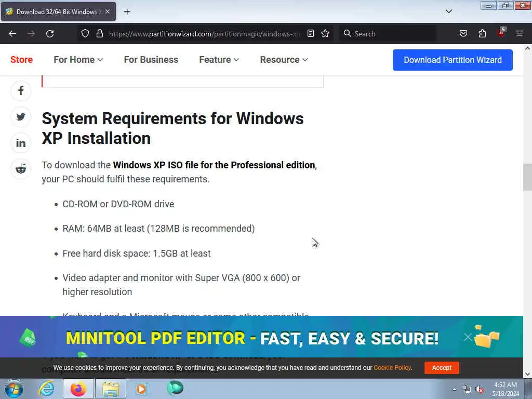Reload the current page
This screenshot has height=399, width=532.
coord(50,34)
